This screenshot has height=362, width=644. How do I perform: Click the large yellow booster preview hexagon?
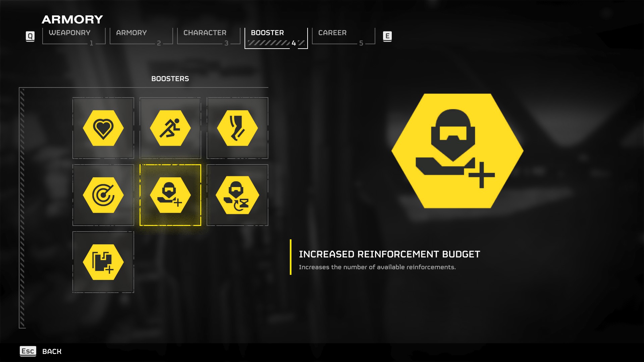[x=457, y=151]
